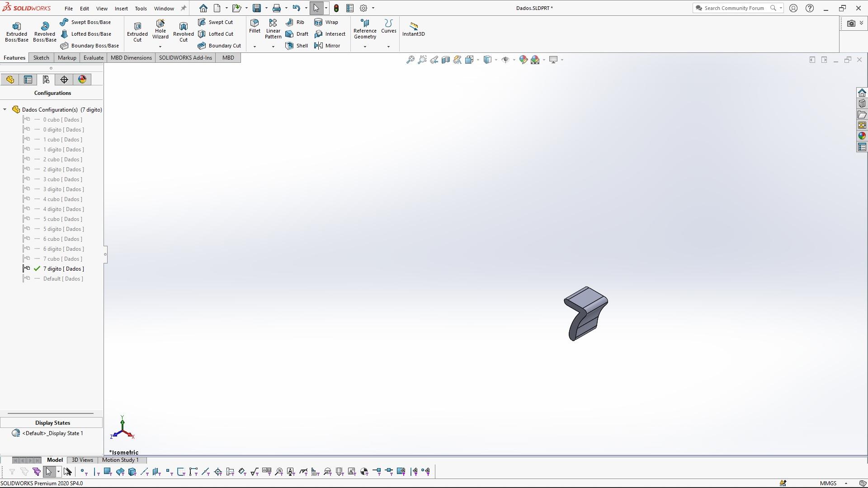This screenshot has height=488, width=868.
Task: Select the Shell feature
Action: [297, 46]
